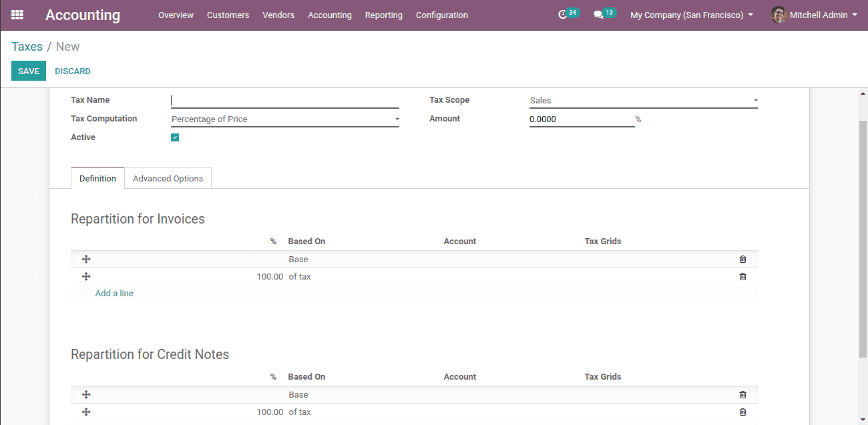Image resolution: width=868 pixels, height=425 pixels.
Task: Click the credit notes '100.00' percent cell
Action: [x=270, y=412]
